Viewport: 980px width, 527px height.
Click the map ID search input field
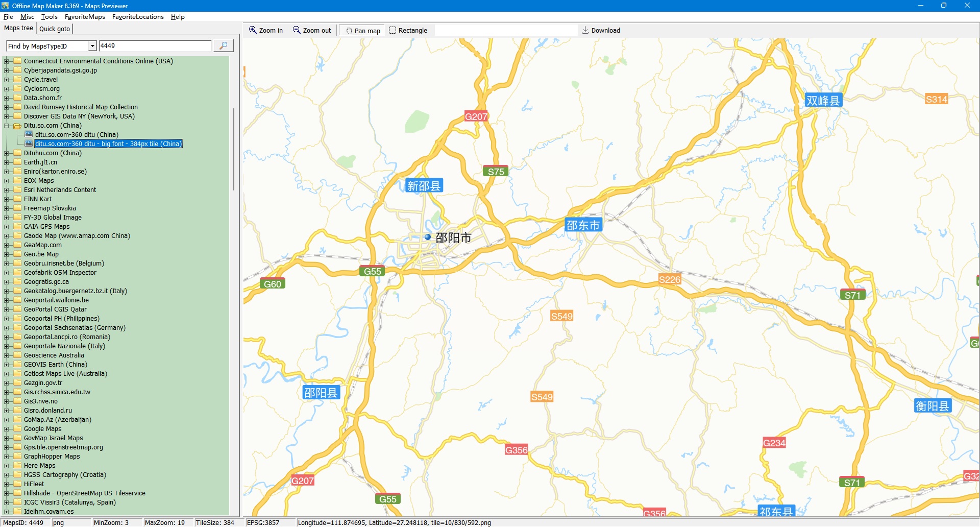pyautogui.click(x=155, y=46)
